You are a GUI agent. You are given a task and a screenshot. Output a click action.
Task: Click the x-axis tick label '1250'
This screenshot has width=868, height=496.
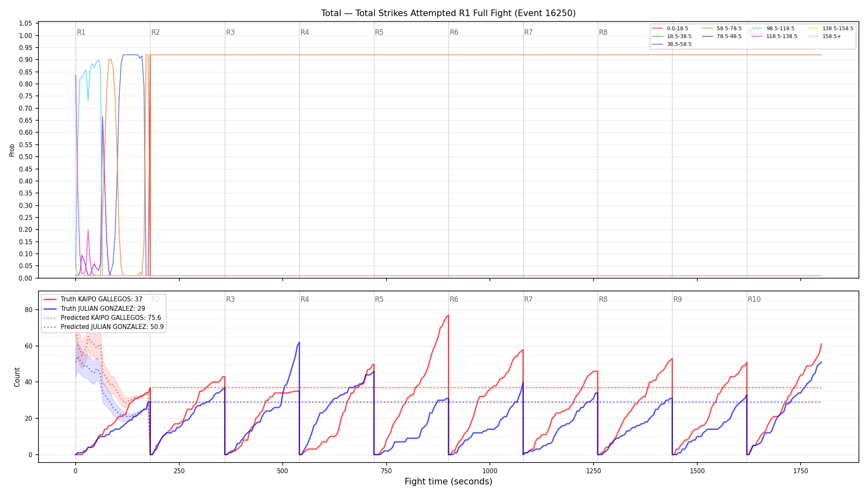[x=594, y=471]
